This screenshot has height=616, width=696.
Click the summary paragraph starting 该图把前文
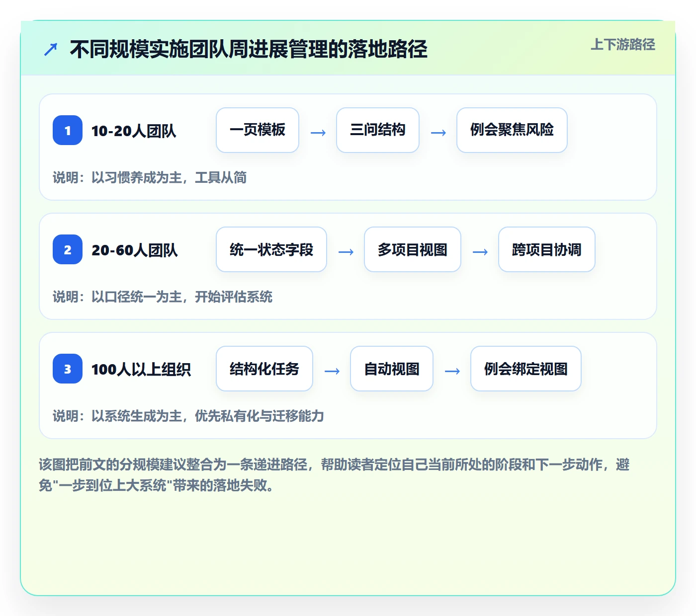coord(335,475)
